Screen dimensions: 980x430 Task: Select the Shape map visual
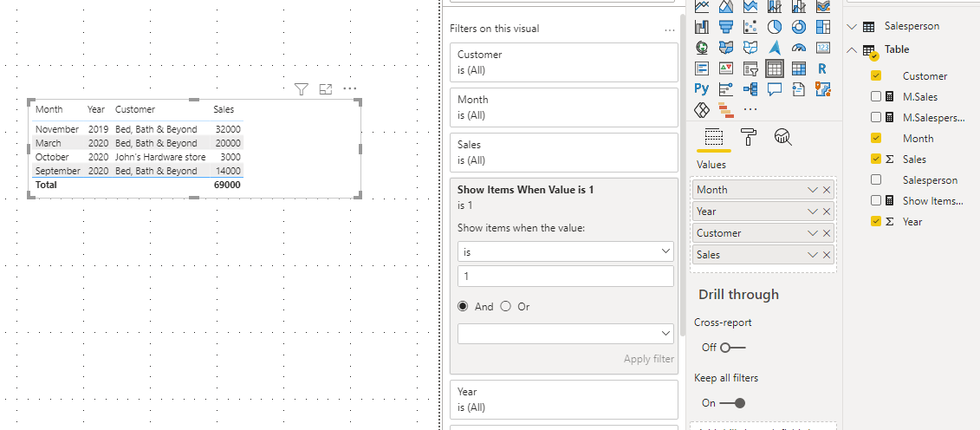[750, 48]
